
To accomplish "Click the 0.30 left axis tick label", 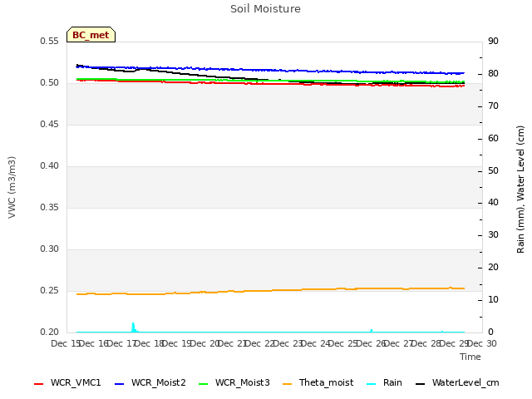I will coord(50,249).
